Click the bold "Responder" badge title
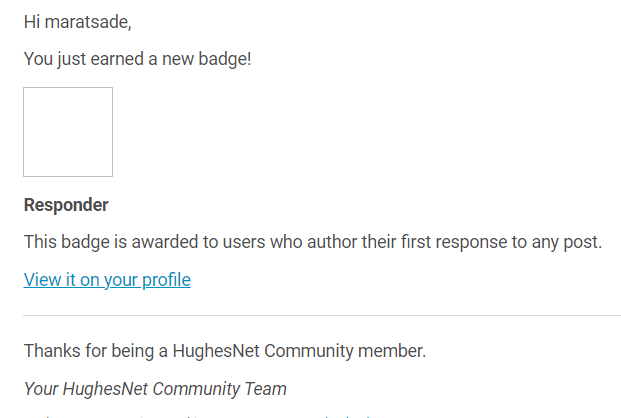This screenshot has width=621, height=418. (66, 205)
